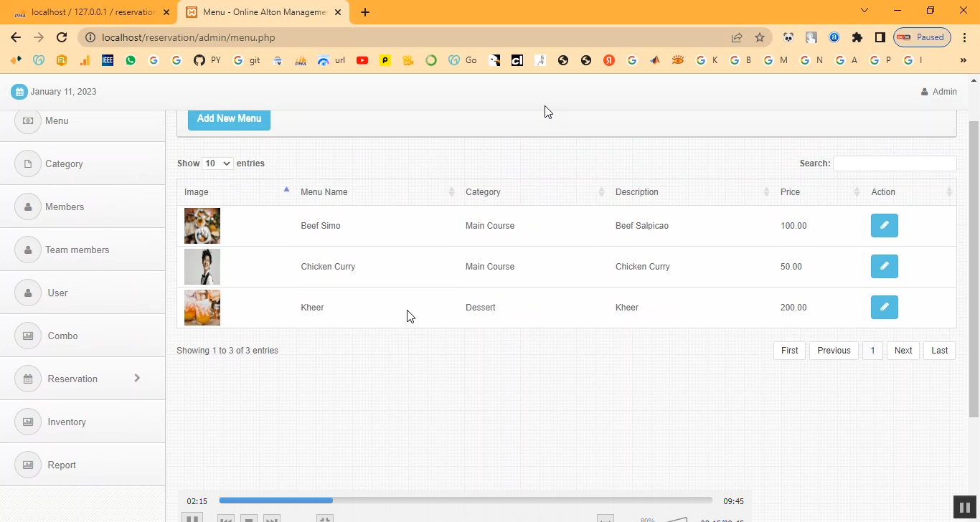Viewport: 980px width, 522px height.
Task: Click the edit pencil for Beef Simo
Action: tap(884, 225)
